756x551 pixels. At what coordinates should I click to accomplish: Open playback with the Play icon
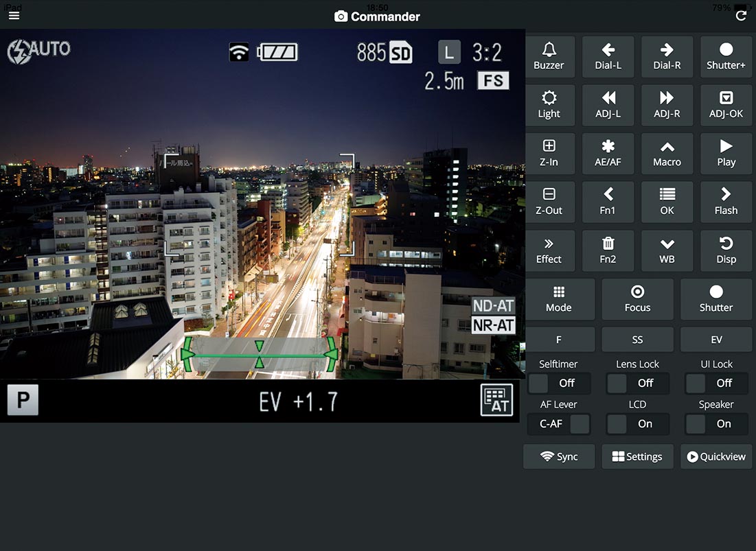tap(726, 153)
